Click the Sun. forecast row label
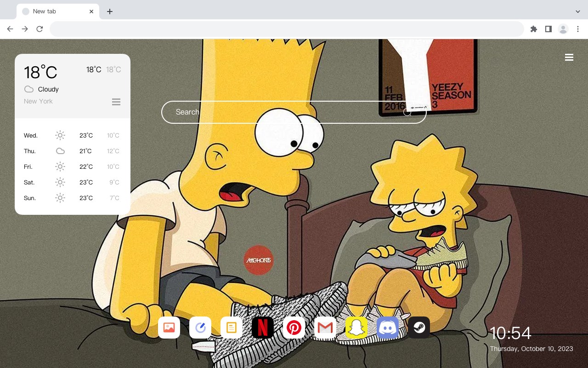 click(x=30, y=198)
